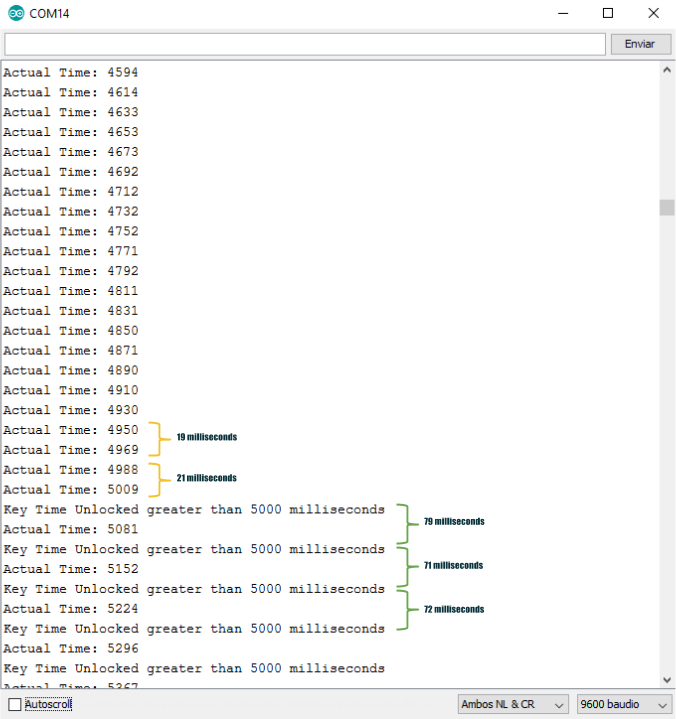Screen dimensions: 676x719
Task: Click the line 'Actual Time: 5296'
Action: (71, 649)
